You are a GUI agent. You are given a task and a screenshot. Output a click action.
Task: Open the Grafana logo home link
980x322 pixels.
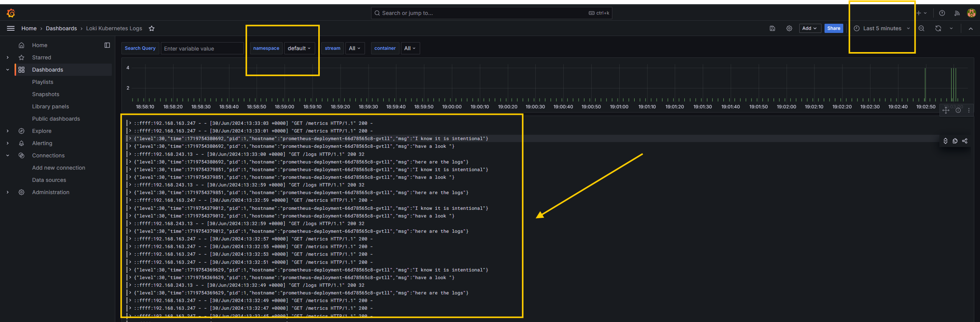pyautogui.click(x=11, y=13)
